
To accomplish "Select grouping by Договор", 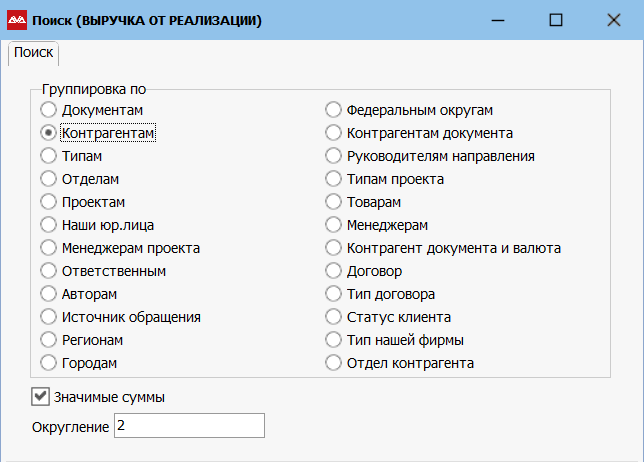I will click(333, 271).
